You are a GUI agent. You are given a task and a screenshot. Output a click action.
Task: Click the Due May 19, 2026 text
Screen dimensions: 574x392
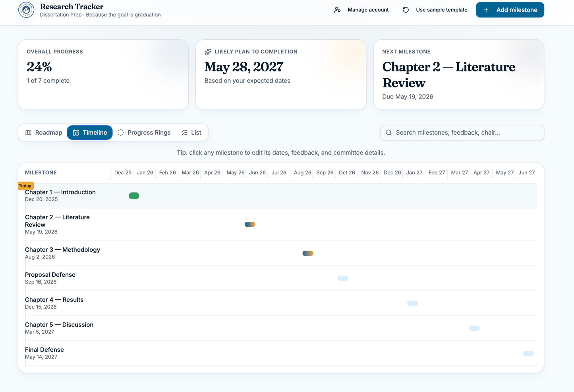pyautogui.click(x=408, y=97)
